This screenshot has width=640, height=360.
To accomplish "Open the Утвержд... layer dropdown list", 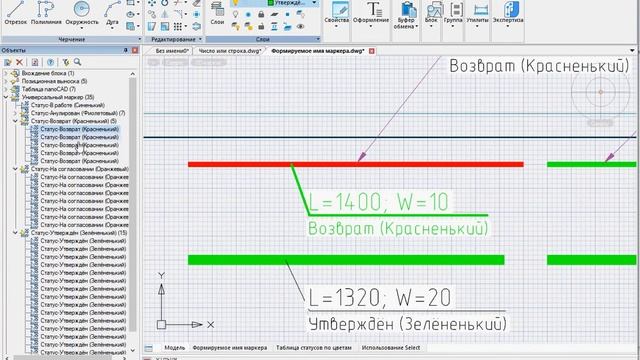I will point(314,3).
